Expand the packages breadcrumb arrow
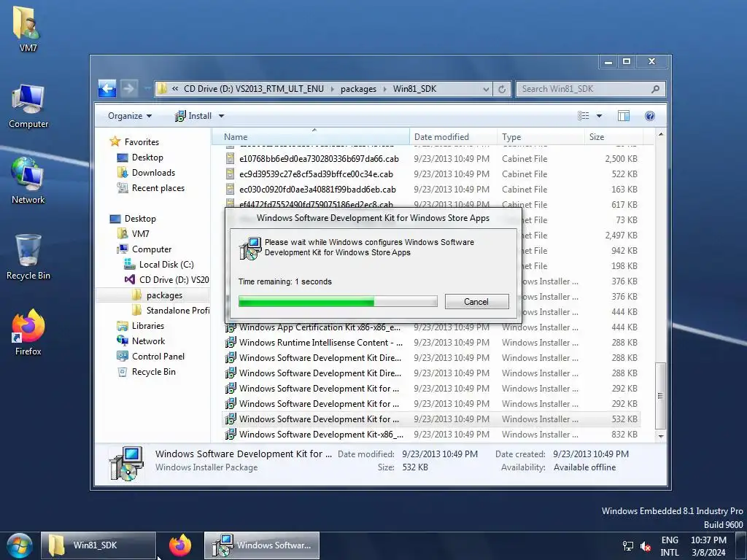 [384, 89]
